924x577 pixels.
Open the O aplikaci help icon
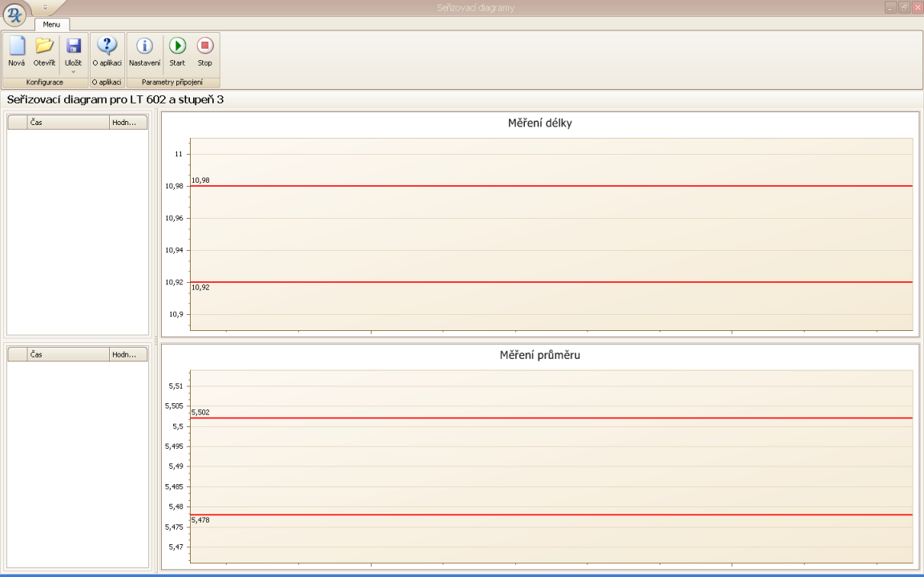click(107, 52)
